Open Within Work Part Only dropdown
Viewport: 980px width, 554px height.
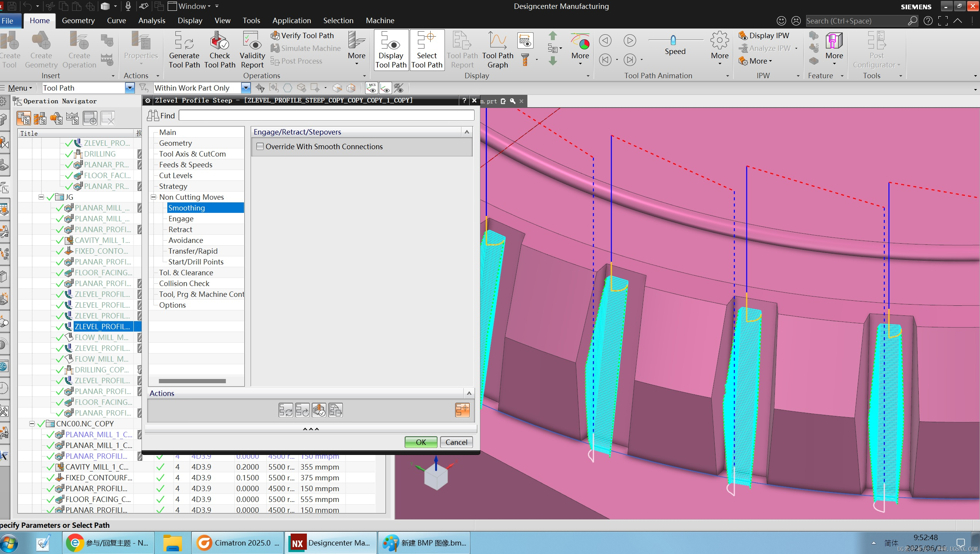click(x=246, y=88)
